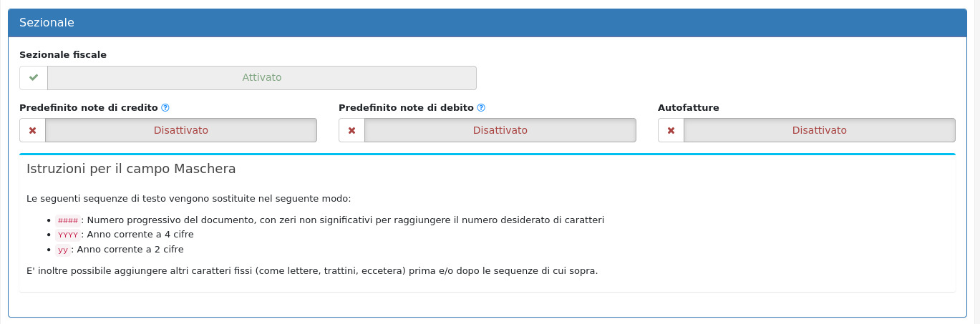
Task: Click the green checkmark for Sezionale fiscale
Action: tap(33, 77)
